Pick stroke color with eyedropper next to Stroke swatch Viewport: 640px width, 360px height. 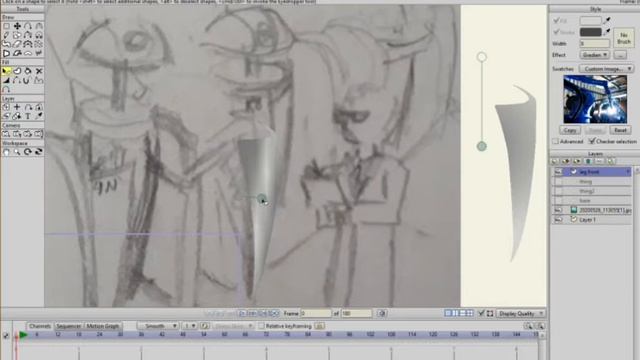click(x=607, y=31)
